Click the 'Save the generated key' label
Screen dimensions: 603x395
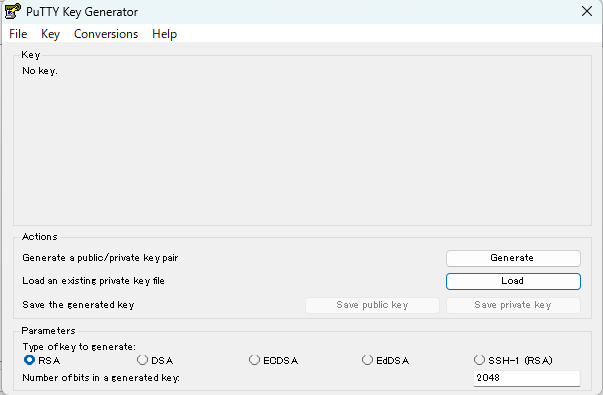[78, 305]
